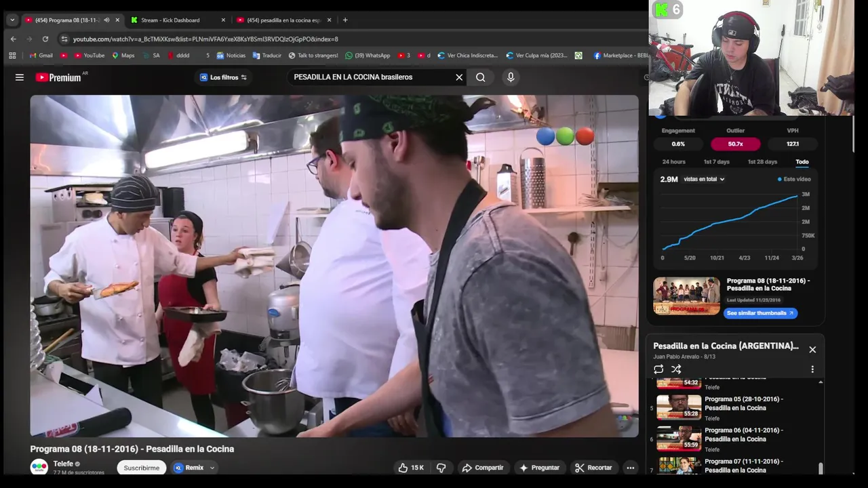Click playlist title Pesadilla en la Cocina (ARGENTINA)
Image resolution: width=868 pixels, height=488 pixels.
[726, 346]
